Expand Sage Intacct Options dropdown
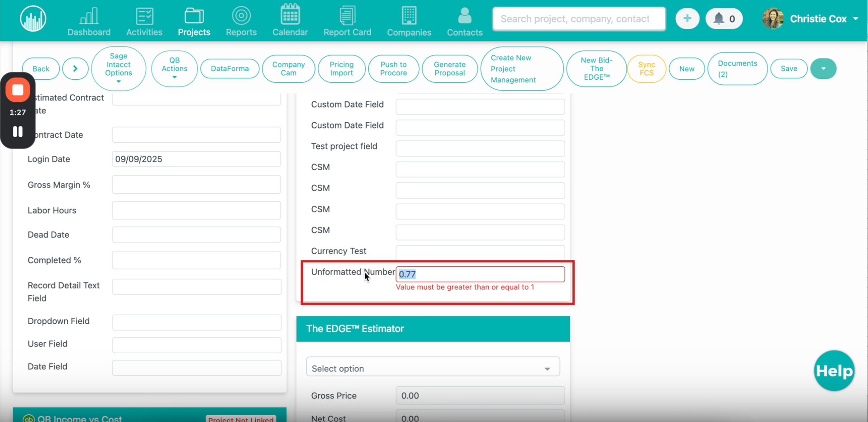This screenshot has height=422, width=868. click(119, 69)
